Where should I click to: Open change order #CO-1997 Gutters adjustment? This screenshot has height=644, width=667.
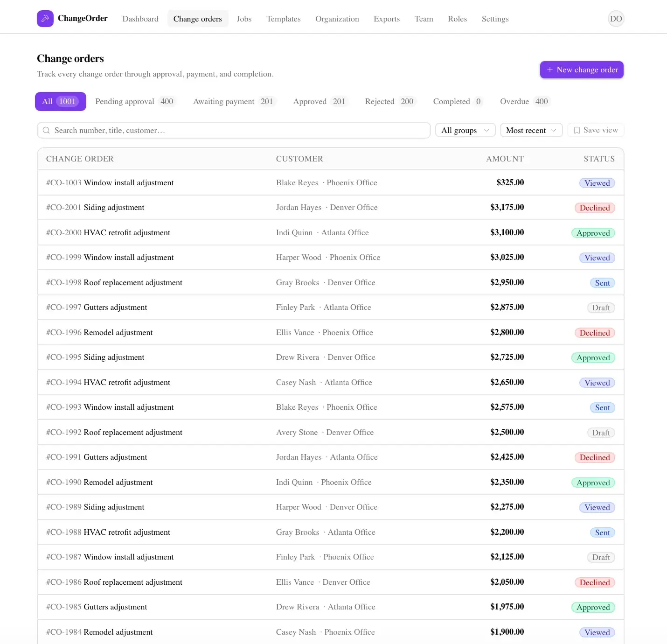point(330,308)
